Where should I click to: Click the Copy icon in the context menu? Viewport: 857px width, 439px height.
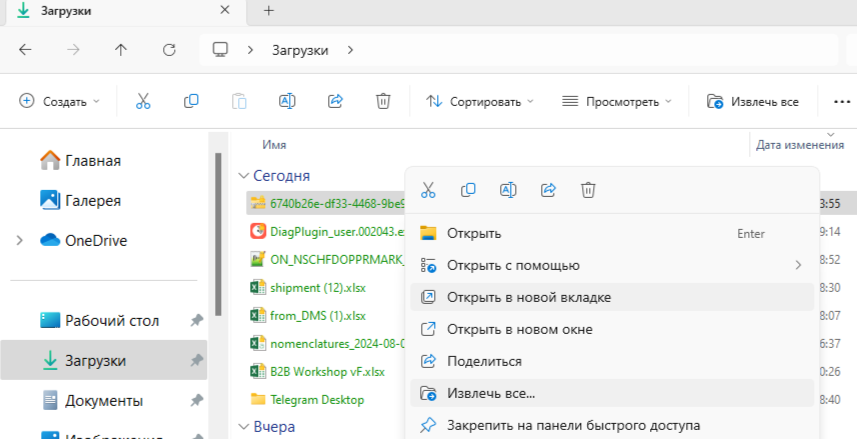(468, 190)
